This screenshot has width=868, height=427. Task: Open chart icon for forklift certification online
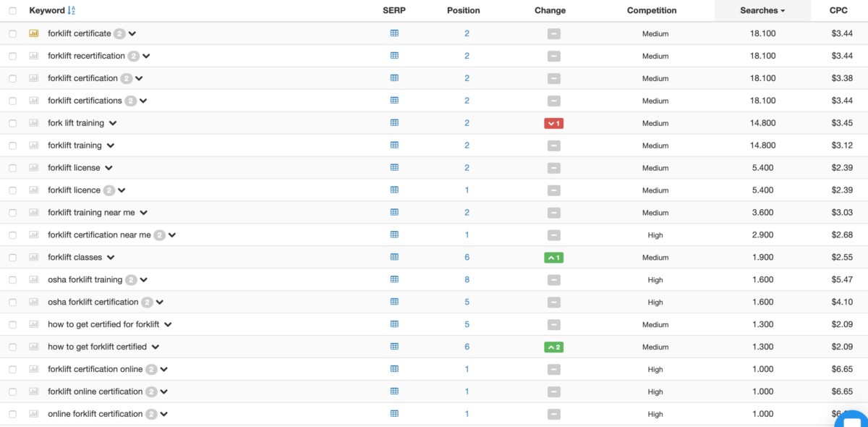[x=34, y=369]
